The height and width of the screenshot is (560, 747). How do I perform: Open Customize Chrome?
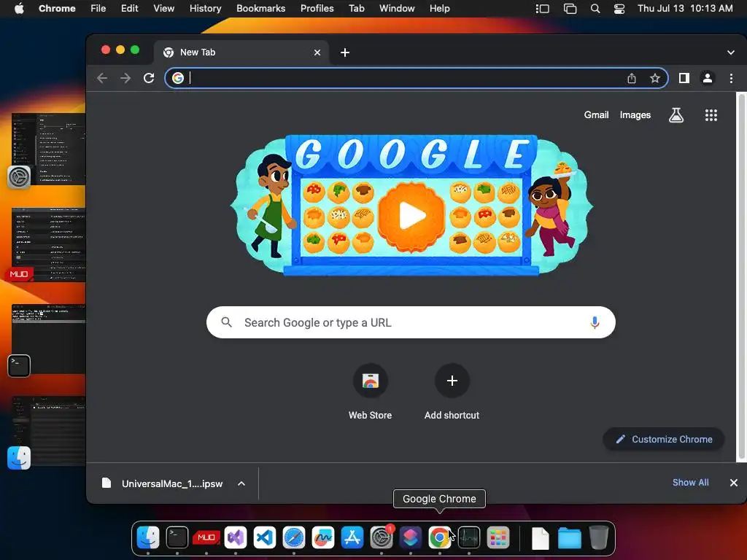(664, 439)
